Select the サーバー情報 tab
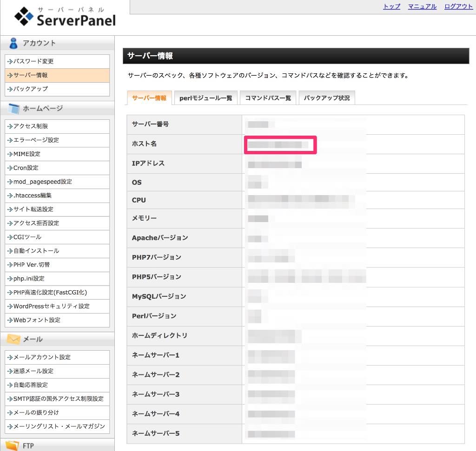 [149, 98]
